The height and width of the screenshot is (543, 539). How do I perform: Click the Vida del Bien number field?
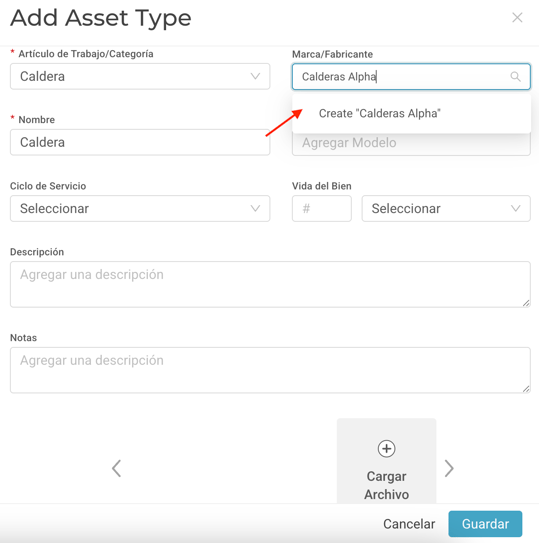(322, 208)
